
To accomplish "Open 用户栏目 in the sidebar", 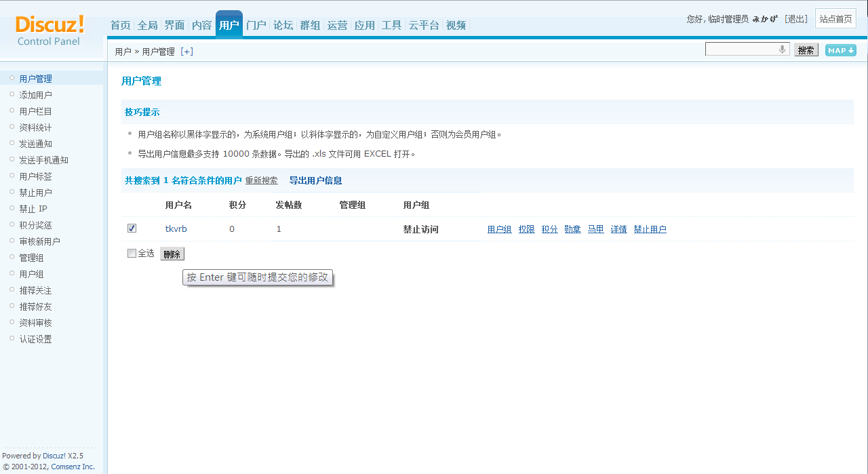I will coord(35,111).
